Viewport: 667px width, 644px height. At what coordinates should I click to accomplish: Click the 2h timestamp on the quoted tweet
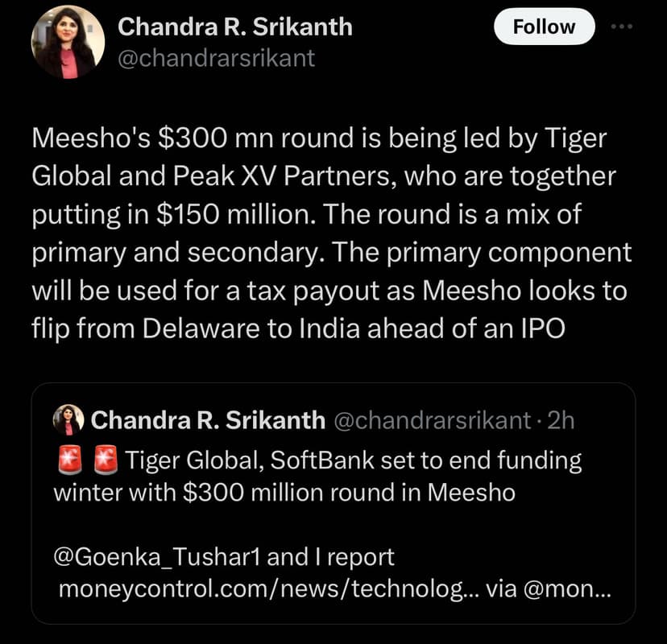click(x=560, y=420)
